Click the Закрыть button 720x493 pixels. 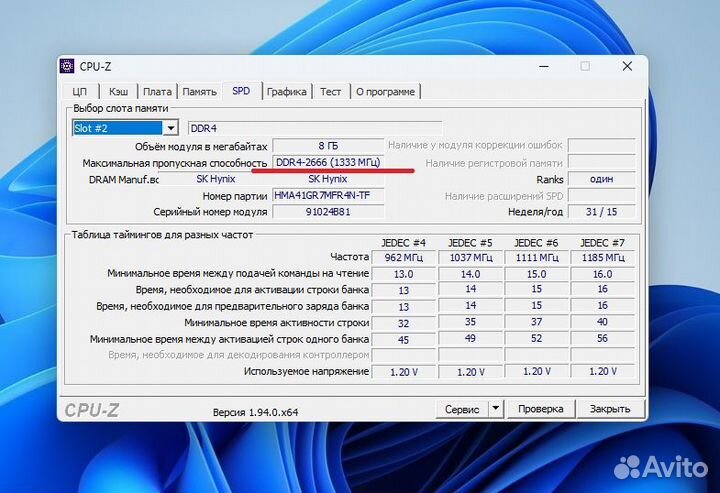pos(610,409)
